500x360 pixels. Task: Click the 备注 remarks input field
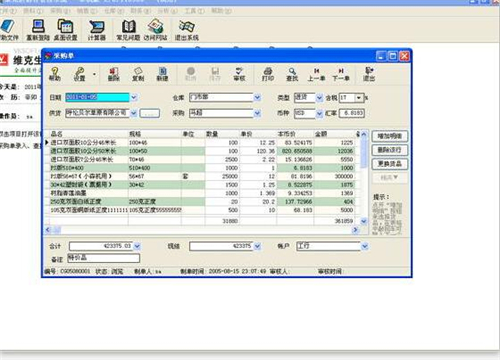[x=103, y=258]
